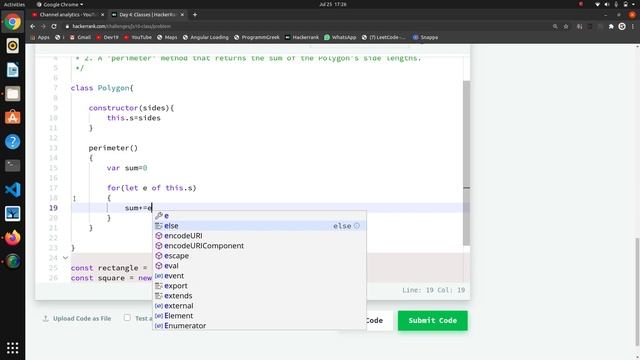Open Firefox from the dock

coord(12,238)
